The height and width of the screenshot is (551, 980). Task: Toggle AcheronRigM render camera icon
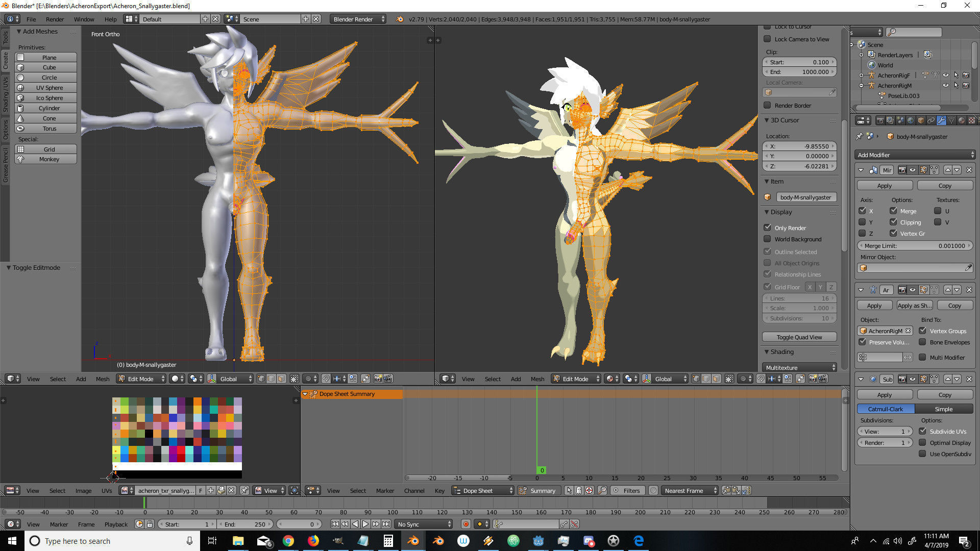pyautogui.click(x=966, y=85)
